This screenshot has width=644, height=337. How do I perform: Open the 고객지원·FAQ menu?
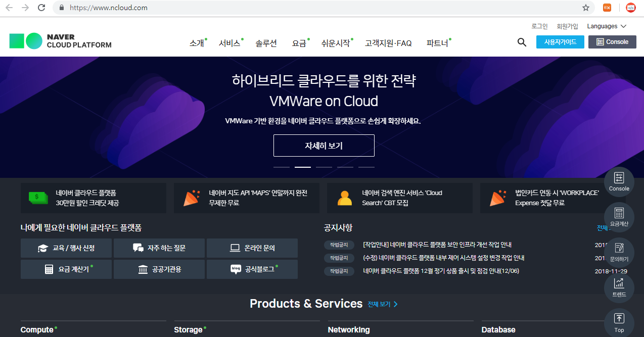(x=388, y=43)
